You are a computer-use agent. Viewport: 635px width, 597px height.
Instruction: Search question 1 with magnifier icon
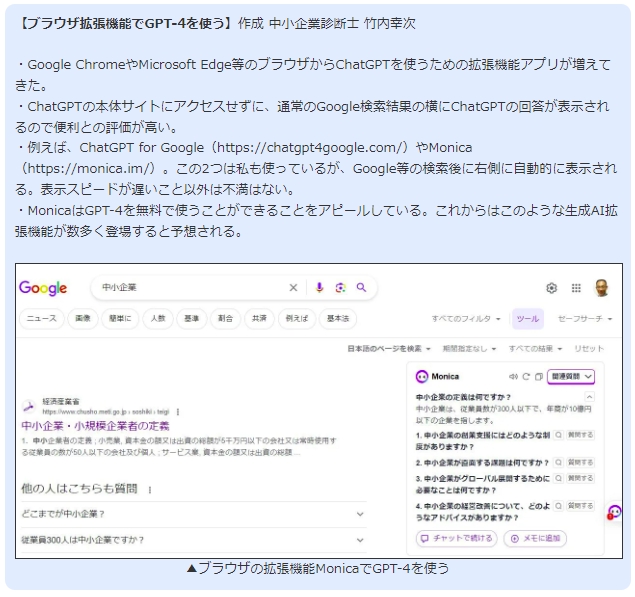pyautogui.click(x=558, y=435)
